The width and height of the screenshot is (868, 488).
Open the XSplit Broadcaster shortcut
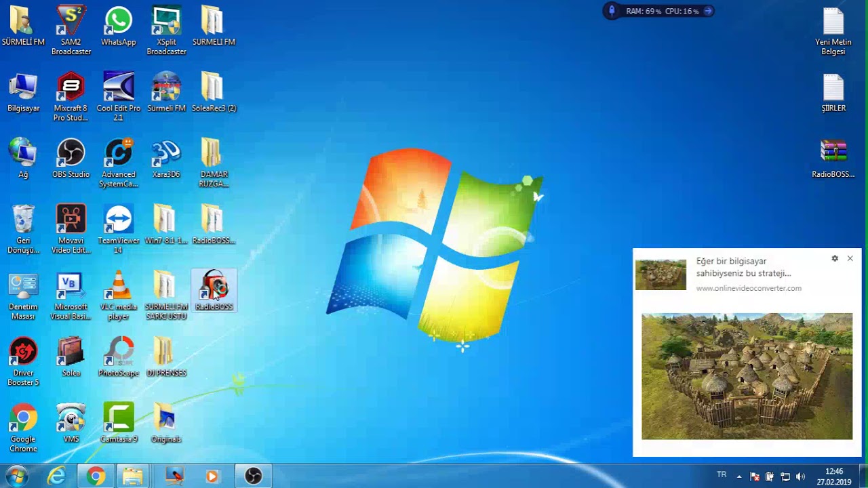click(167, 30)
